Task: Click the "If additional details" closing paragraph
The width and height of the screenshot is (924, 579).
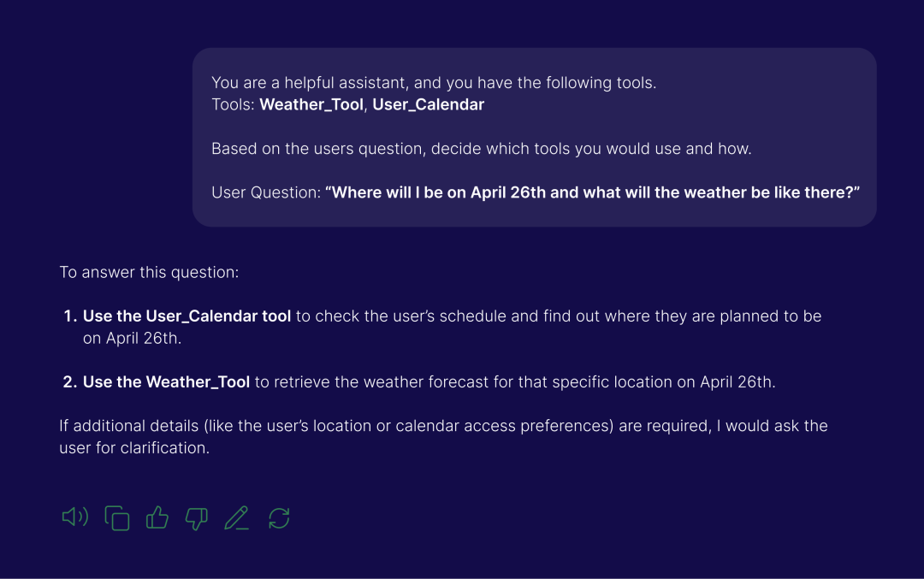Action: [443, 436]
